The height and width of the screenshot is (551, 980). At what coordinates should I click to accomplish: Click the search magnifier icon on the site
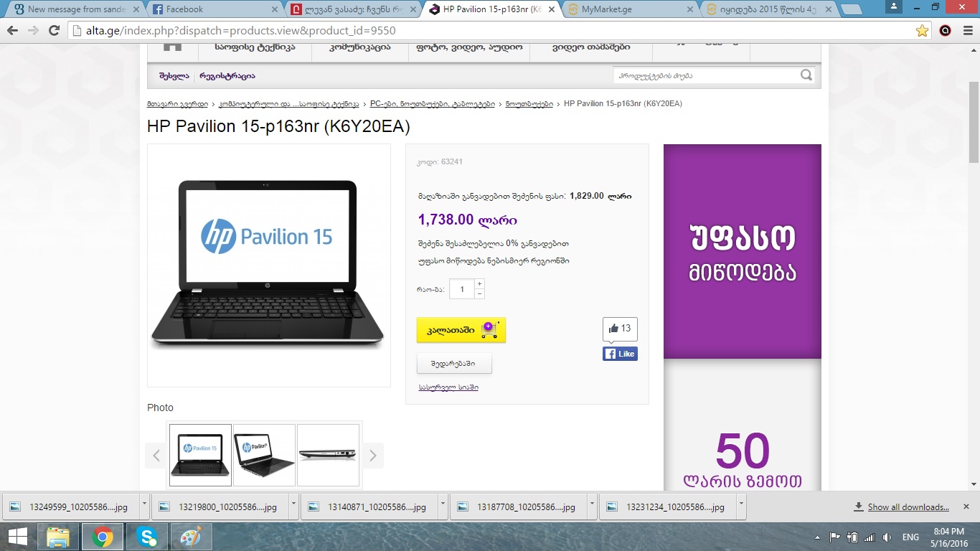[x=806, y=75]
